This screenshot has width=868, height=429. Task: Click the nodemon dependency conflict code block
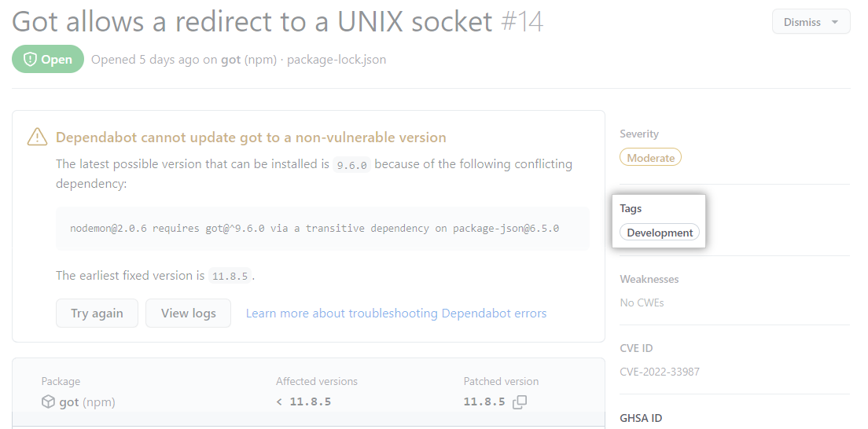322,228
